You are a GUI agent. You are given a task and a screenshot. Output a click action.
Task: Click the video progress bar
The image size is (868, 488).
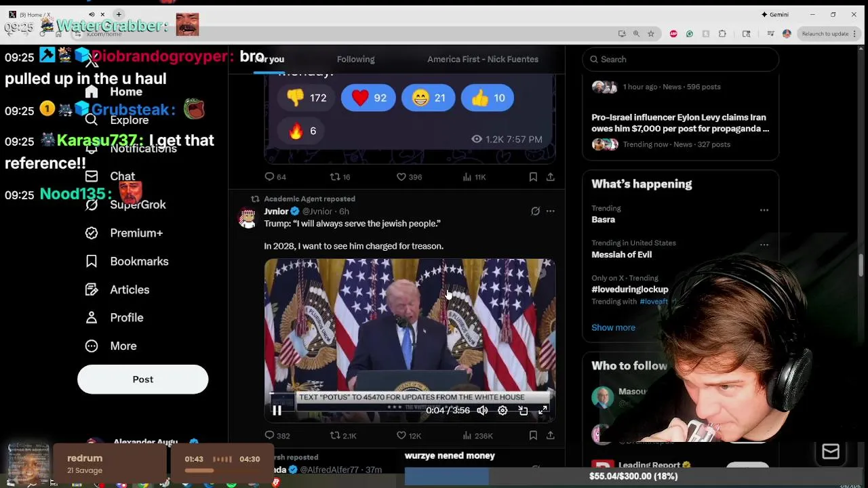coord(410,393)
